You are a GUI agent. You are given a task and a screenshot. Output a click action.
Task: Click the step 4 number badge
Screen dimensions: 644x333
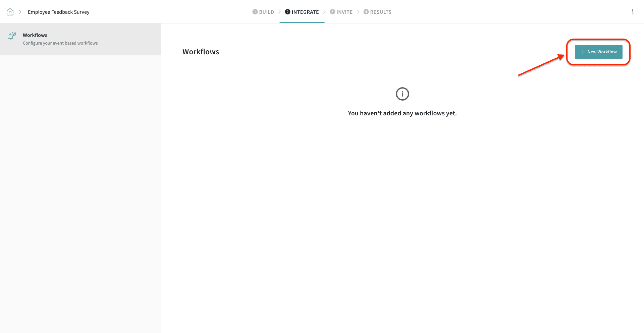pyautogui.click(x=366, y=12)
